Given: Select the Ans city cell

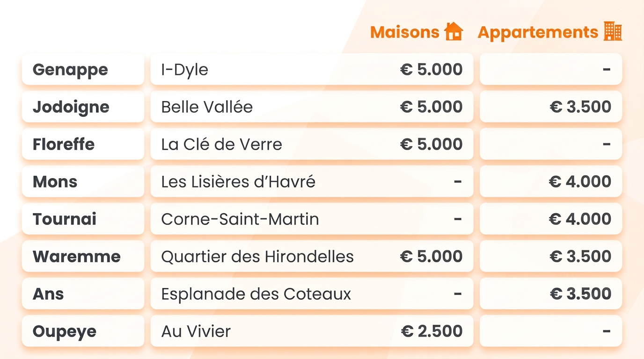Looking at the screenshot, I should (83, 294).
